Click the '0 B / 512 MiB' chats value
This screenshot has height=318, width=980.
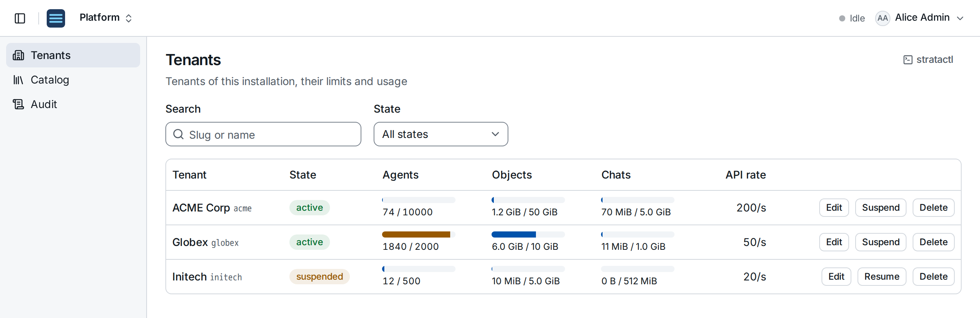tap(629, 281)
